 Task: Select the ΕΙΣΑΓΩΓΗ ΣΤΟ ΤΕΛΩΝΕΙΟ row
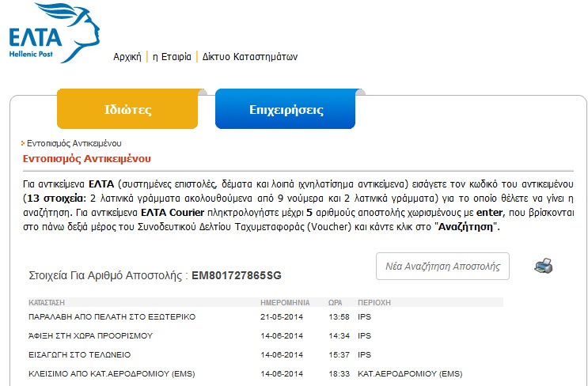tap(79, 354)
